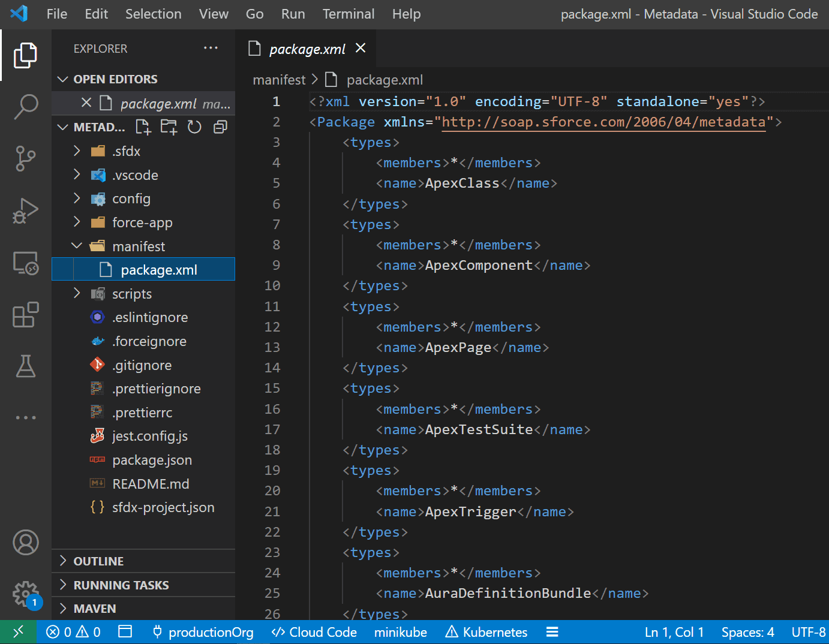Follow the soap.sforce.com metadata URL
The image size is (829, 644).
603,122
